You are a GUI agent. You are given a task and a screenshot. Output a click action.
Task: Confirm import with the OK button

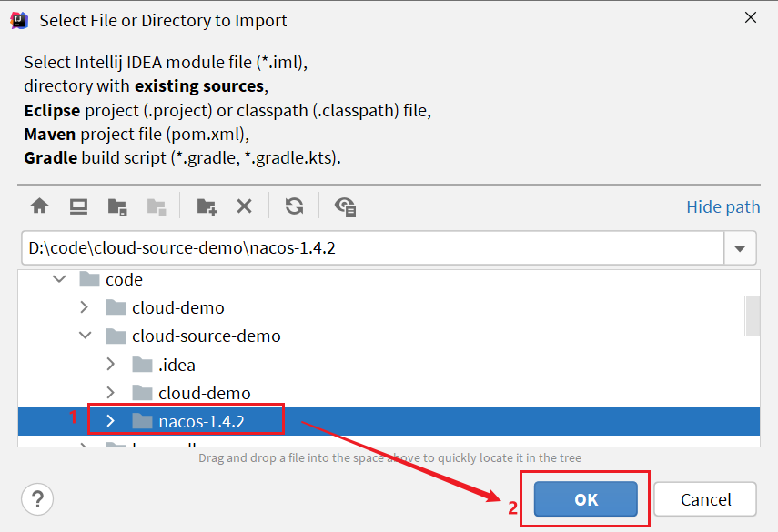(585, 499)
